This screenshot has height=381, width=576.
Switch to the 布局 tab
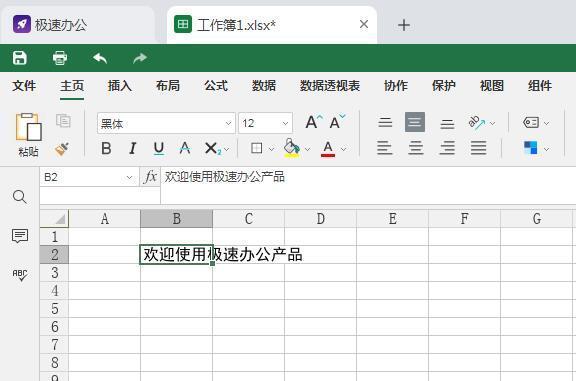[x=168, y=86]
